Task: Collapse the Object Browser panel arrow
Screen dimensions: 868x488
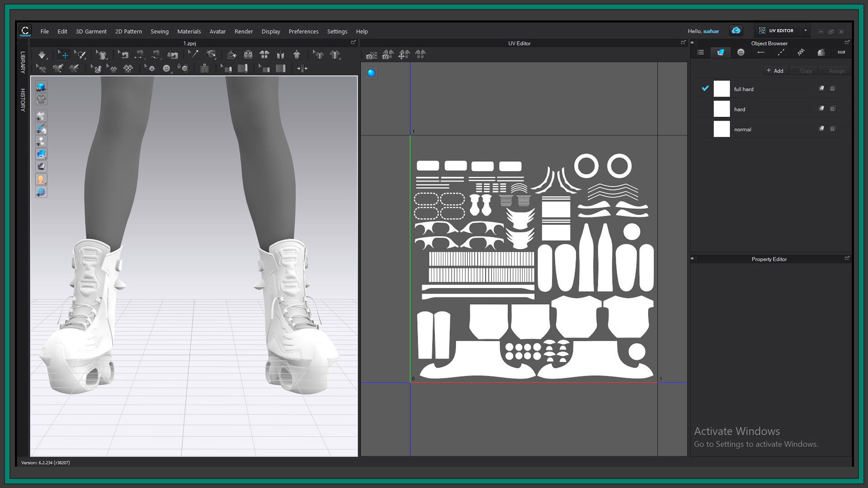Action: click(692, 43)
